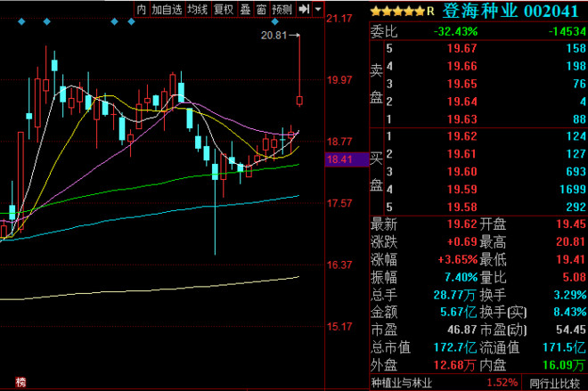Click 金额 amount value 5.67亿
Screen dimensions: 588x391
point(458,312)
